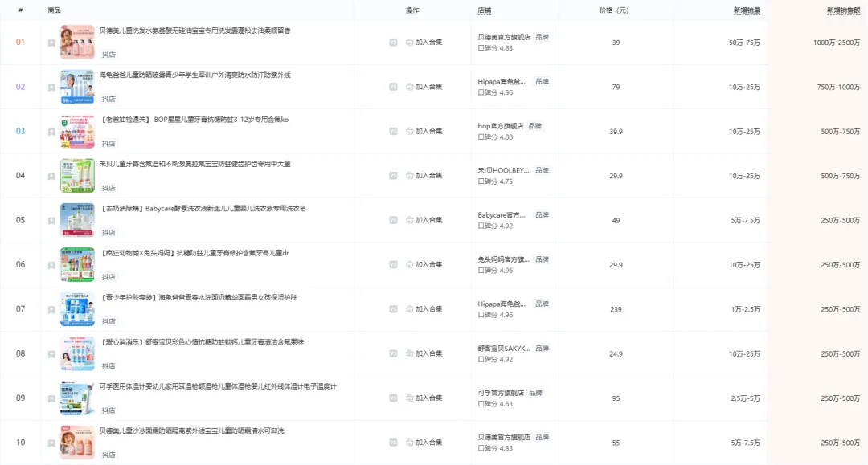Open product title 禾贝儿童牙膏含氟温和不刺激

click(194, 164)
